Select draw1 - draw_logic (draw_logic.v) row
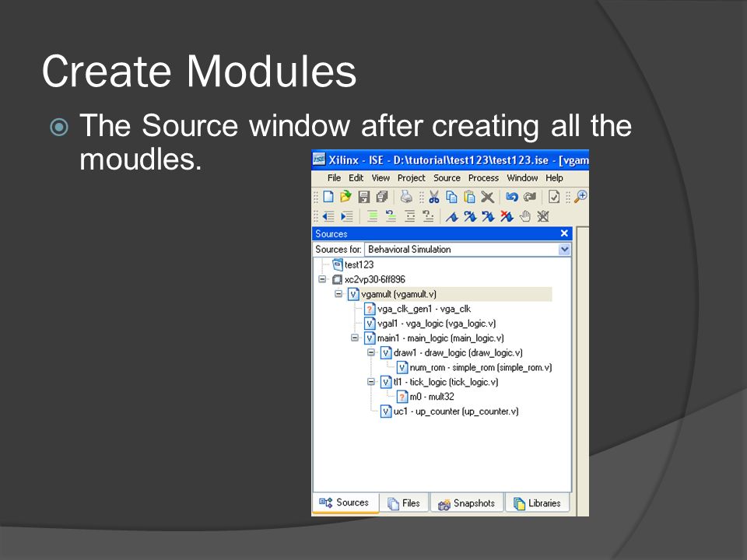 (451, 353)
